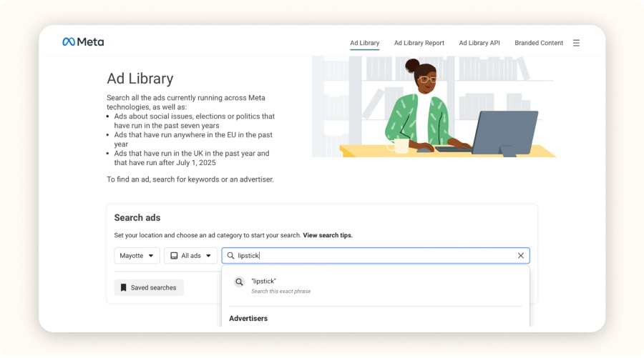Click the Search ads heading
The image size is (644, 358).
[x=137, y=218]
